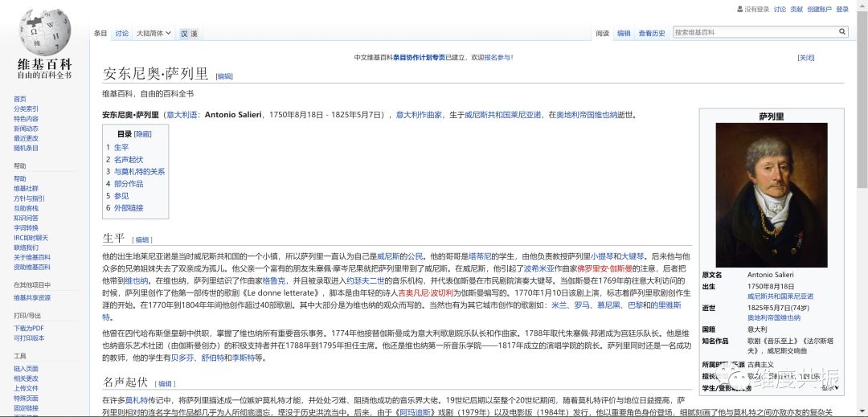This screenshot has height=417, width=868.
Task: Jump to 参见 in table of contents
Action: point(121,196)
